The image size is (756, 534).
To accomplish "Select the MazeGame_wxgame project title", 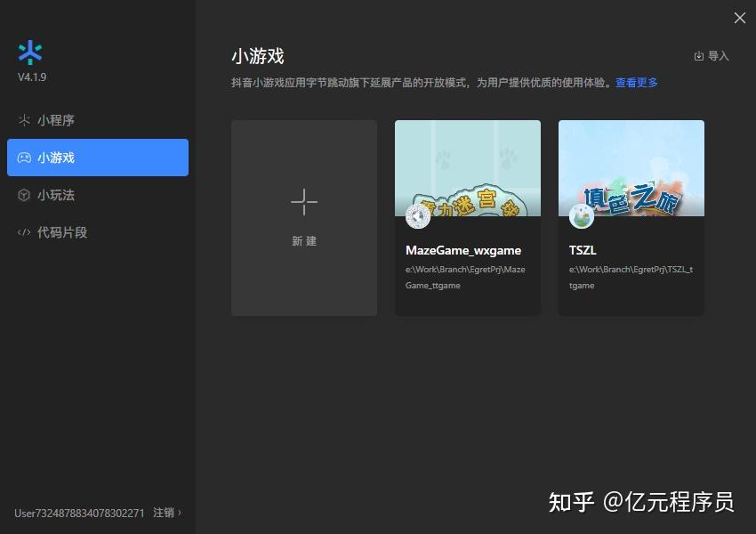I will tap(462, 250).
